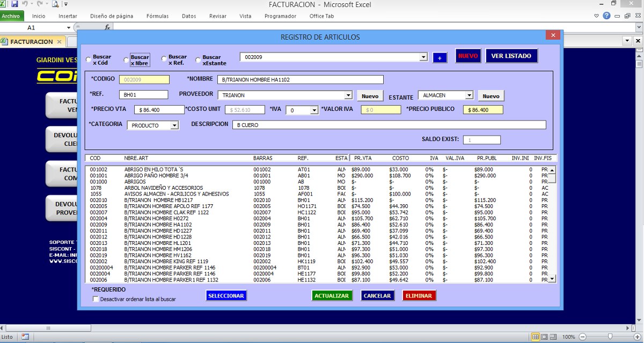Select row B/TRIANON HOMBRE KING REF 1119
This screenshot has height=343, width=644.
(x=316, y=262)
